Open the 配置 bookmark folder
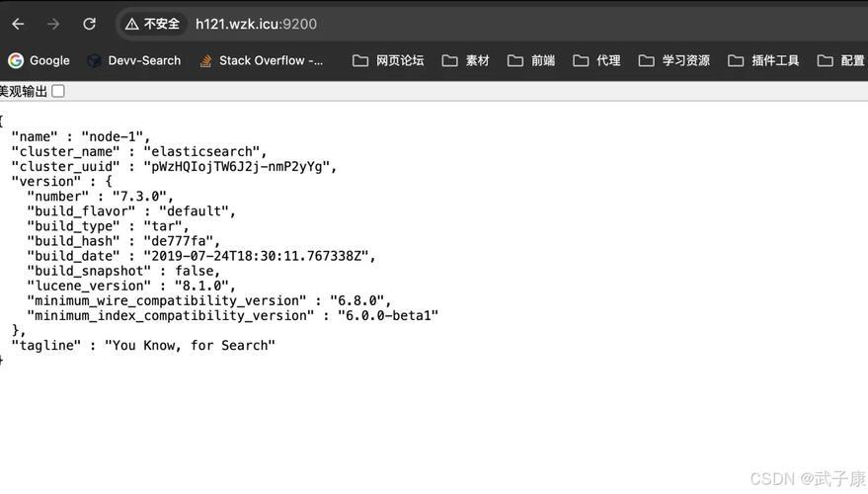This screenshot has height=494, width=868. 841,60
